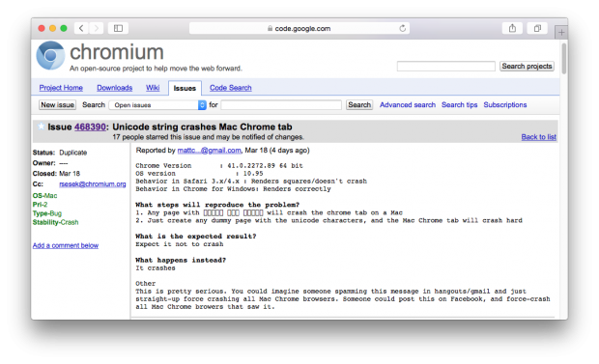This screenshot has width=599, height=364.
Task: Switch to the Wiki tab
Action: coord(153,88)
